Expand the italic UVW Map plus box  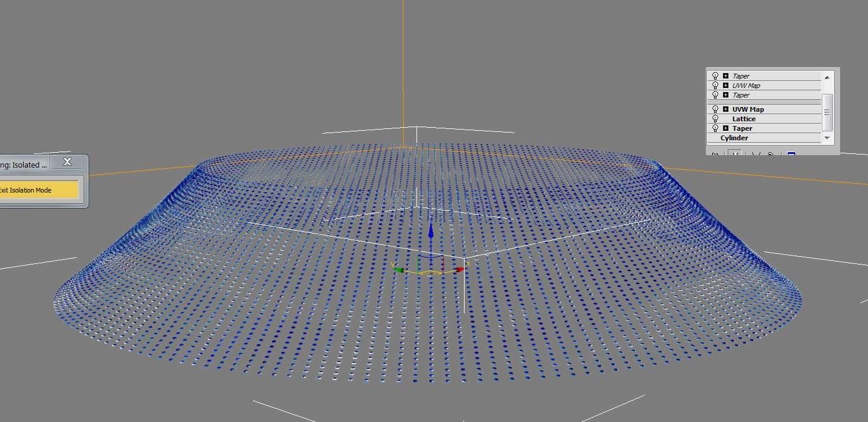725,86
